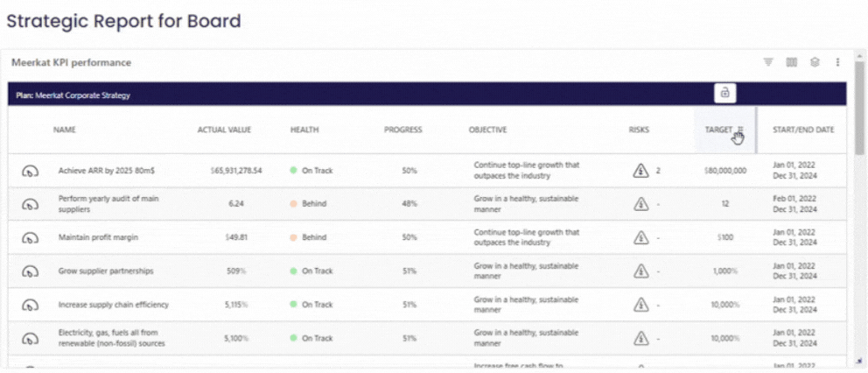Image resolution: width=868 pixels, height=373 pixels.
Task: Toggle the column lock icon above Target
Action: 725,93
